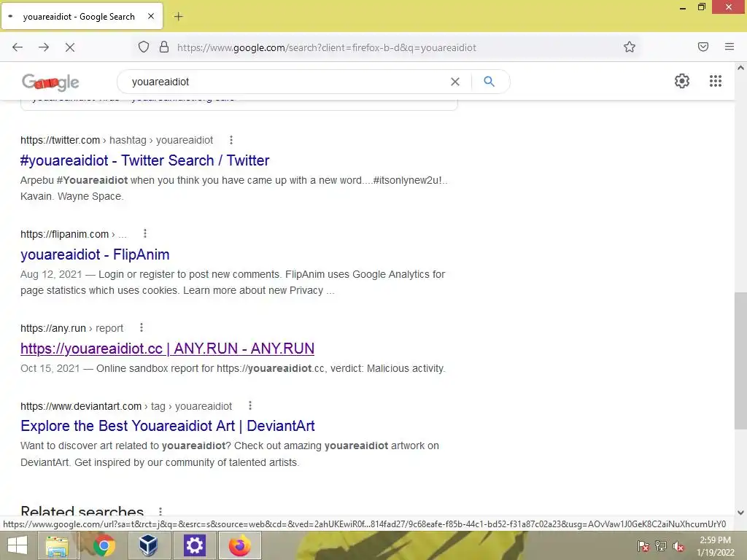
Task: Launch Google Chrome from taskbar
Action: 104,545
